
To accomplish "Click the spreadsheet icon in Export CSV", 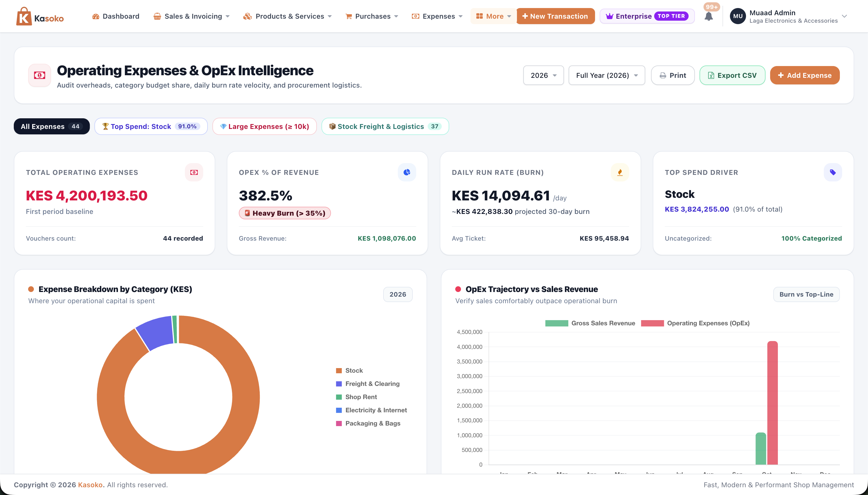I will tap(711, 76).
